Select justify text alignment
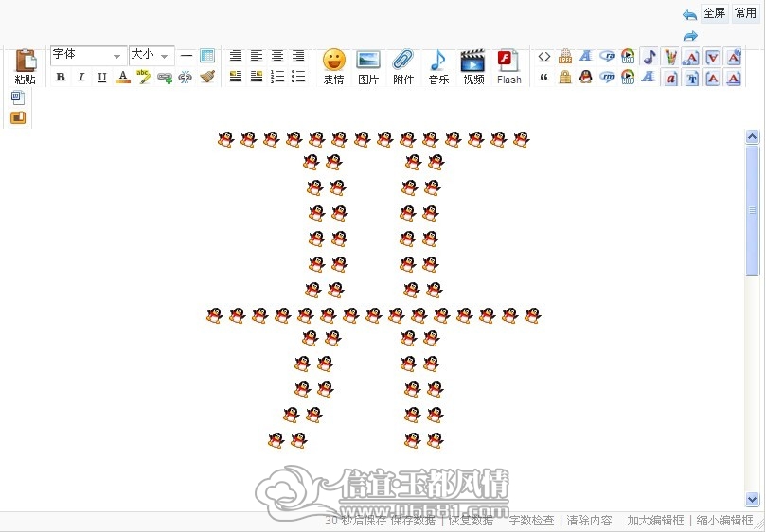 236,56
